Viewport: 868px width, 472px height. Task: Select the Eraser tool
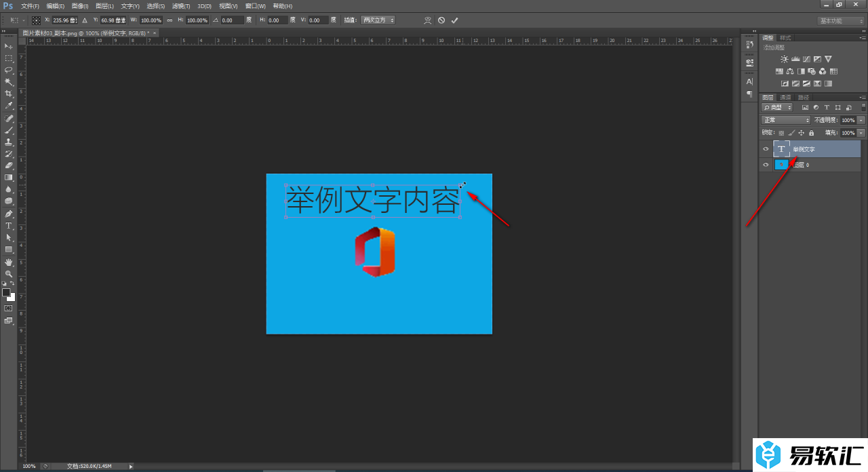coord(9,165)
